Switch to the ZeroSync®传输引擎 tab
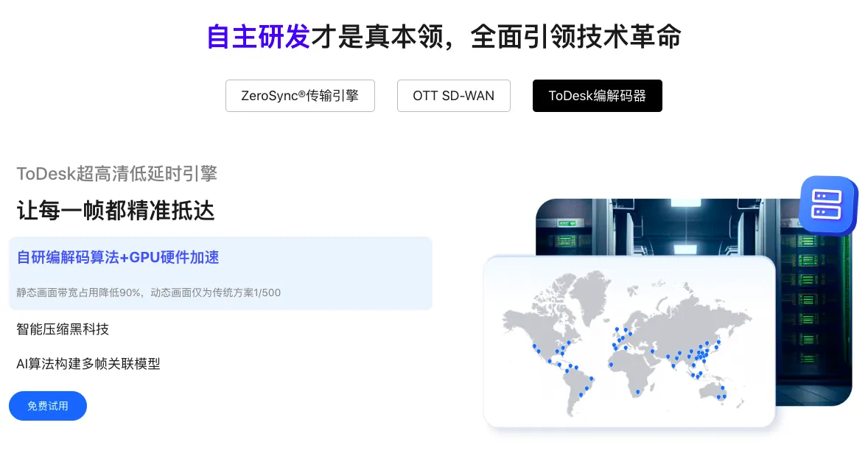The width and height of the screenshot is (868, 470). point(300,96)
